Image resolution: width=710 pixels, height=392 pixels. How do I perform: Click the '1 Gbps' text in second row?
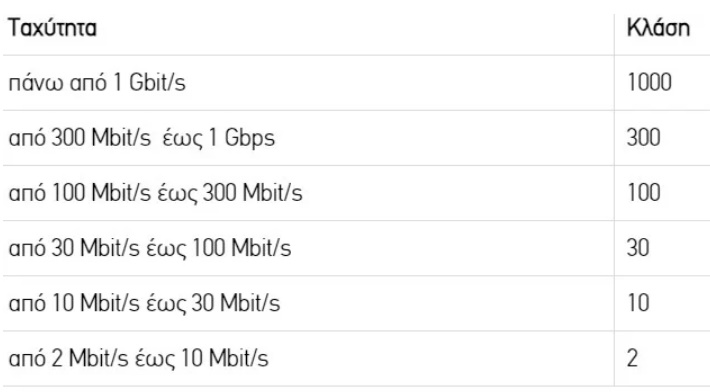point(241,138)
